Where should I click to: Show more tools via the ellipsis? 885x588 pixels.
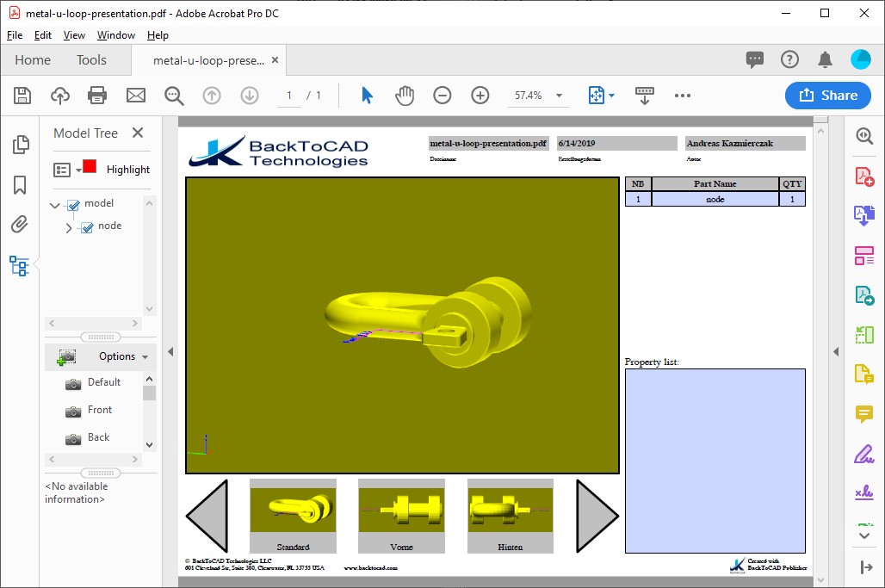[683, 96]
